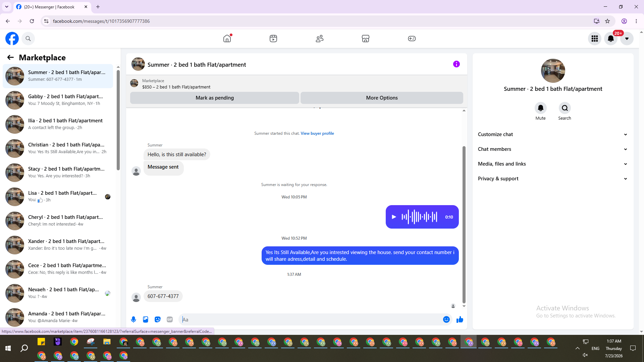Open the tab search dropdown arrow
The height and width of the screenshot is (362, 644).
click(x=7, y=7)
